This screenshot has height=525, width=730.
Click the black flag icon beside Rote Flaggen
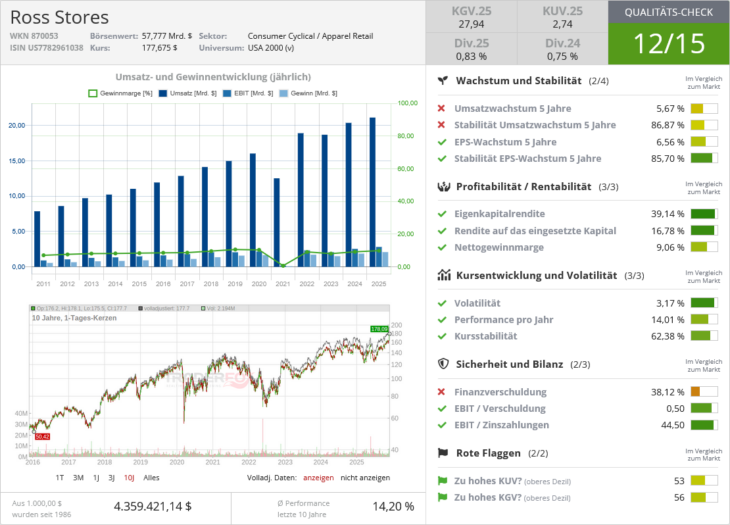pyautogui.click(x=443, y=453)
